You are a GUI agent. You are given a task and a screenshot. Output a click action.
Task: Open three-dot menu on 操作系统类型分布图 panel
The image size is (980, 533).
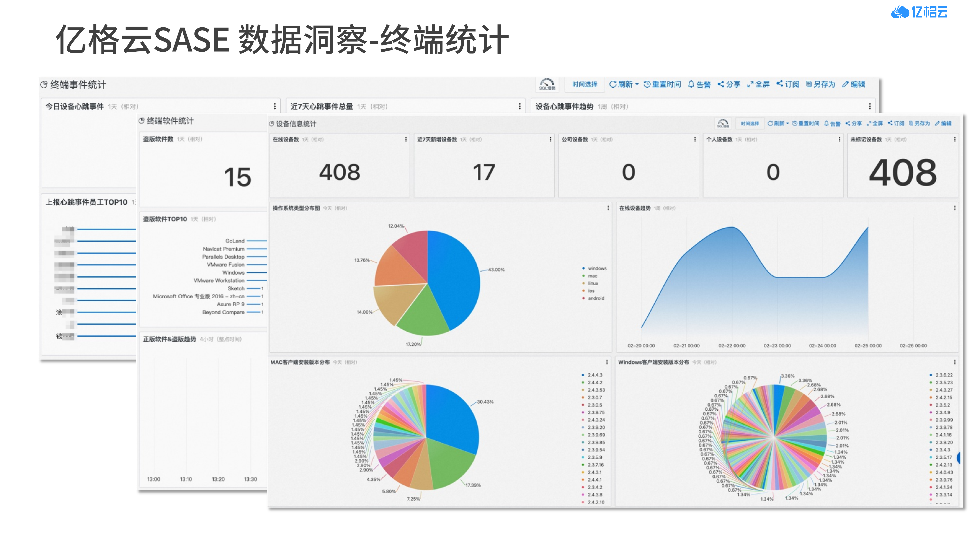pos(608,208)
